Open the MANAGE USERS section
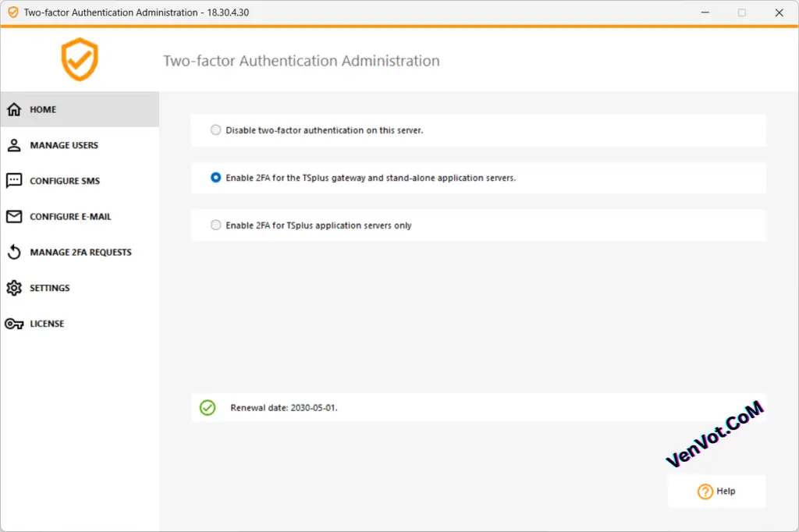 [80, 145]
